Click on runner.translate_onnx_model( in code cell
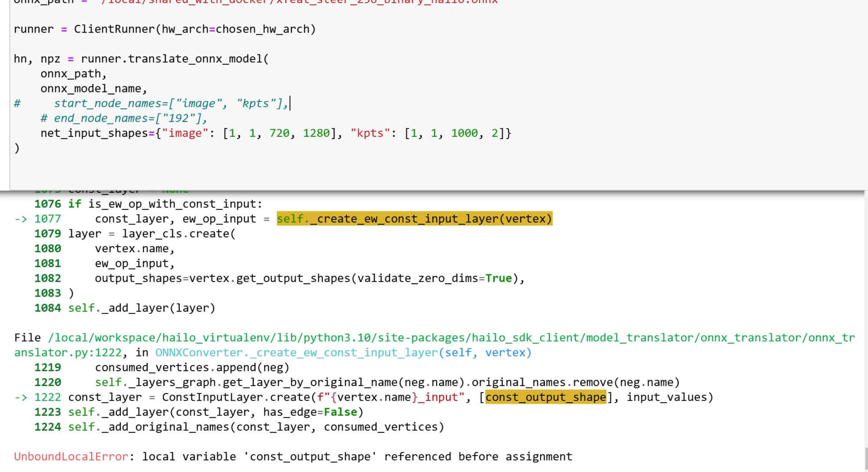868x472 pixels. click(x=174, y=59)
